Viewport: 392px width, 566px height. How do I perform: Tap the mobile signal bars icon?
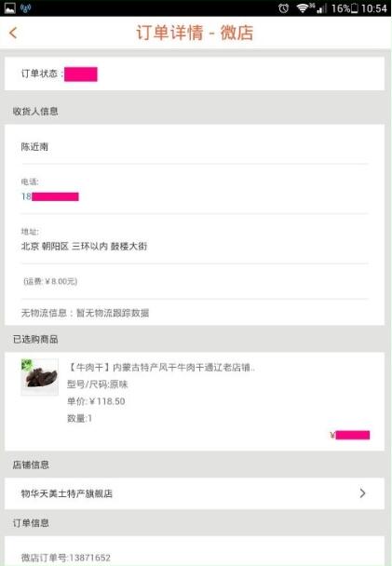pyautogui.click(x=321, y=8)
